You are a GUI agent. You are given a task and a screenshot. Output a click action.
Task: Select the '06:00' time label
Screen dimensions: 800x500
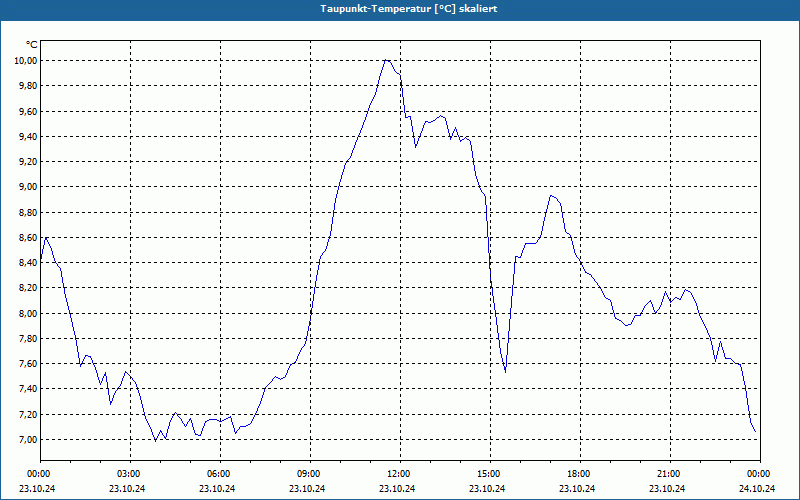tap(220, 474)
